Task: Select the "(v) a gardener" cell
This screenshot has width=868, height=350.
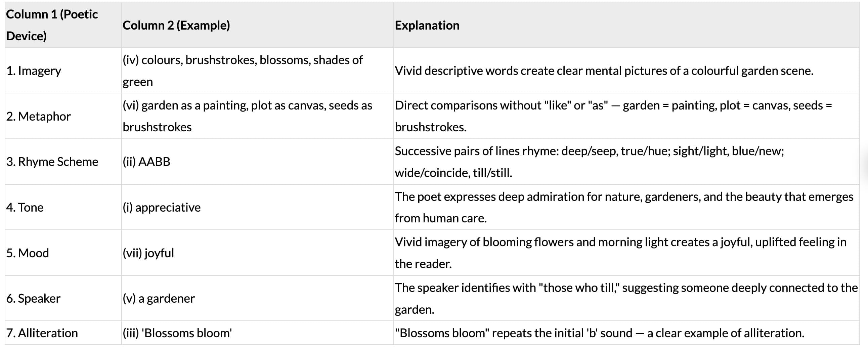Action: (159, 298)
